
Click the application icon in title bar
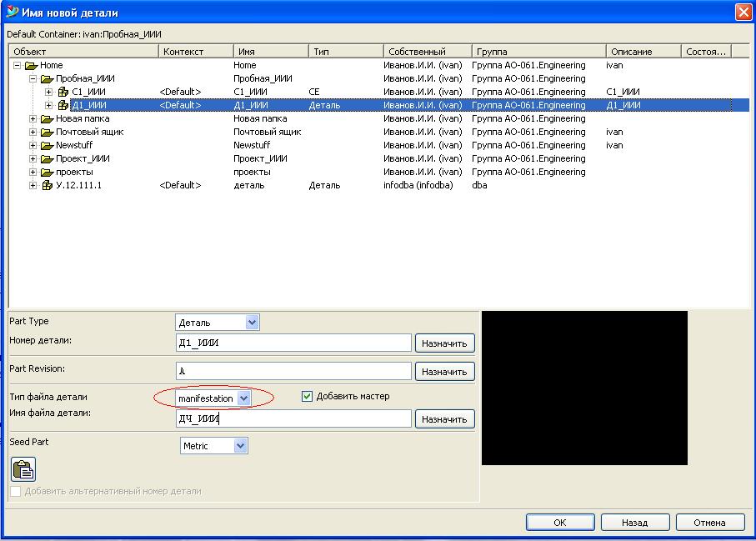coord(12,12)
